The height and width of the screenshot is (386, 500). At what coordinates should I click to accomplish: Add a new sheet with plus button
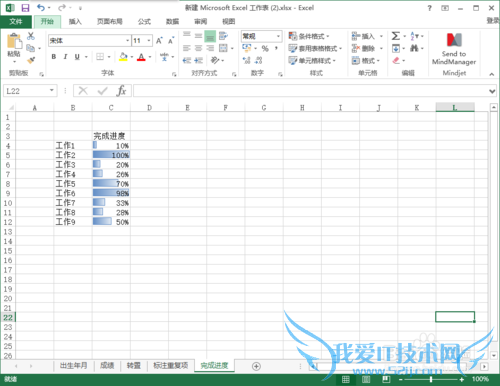pyautogui.click(x=256, y=366)
